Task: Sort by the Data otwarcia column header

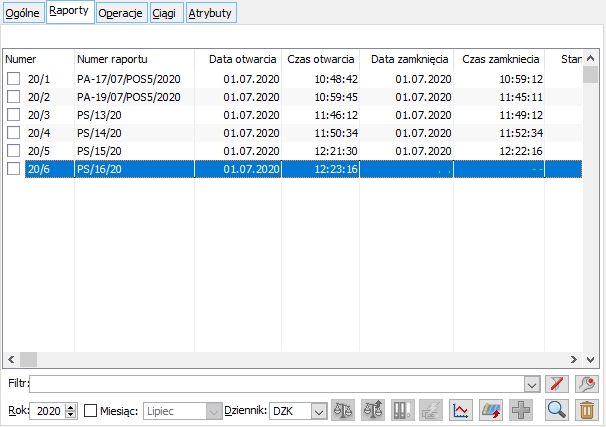Action: pyautogui.click(x=238, y=59)
